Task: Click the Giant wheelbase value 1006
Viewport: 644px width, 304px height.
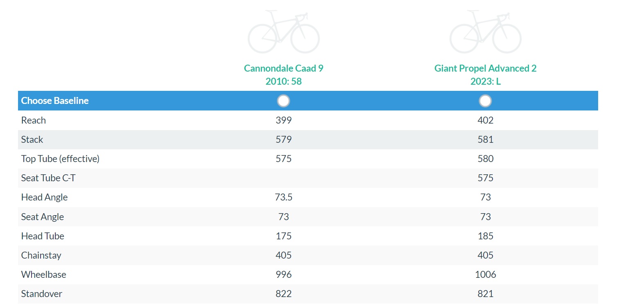Action: (485, 275)
